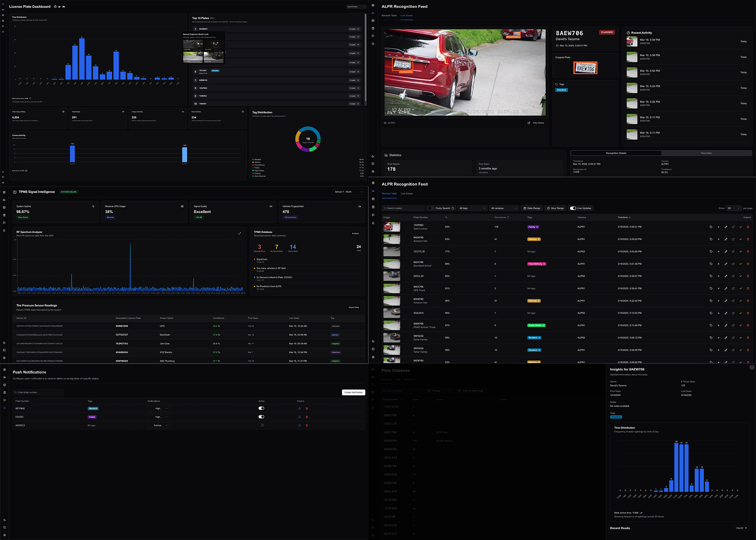Click the pencil edit icon in the 72177L3E row

point(726,252)
